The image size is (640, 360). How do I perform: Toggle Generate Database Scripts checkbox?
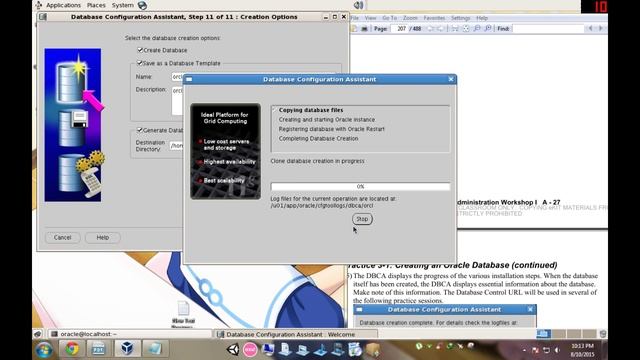tap(140, 130)
